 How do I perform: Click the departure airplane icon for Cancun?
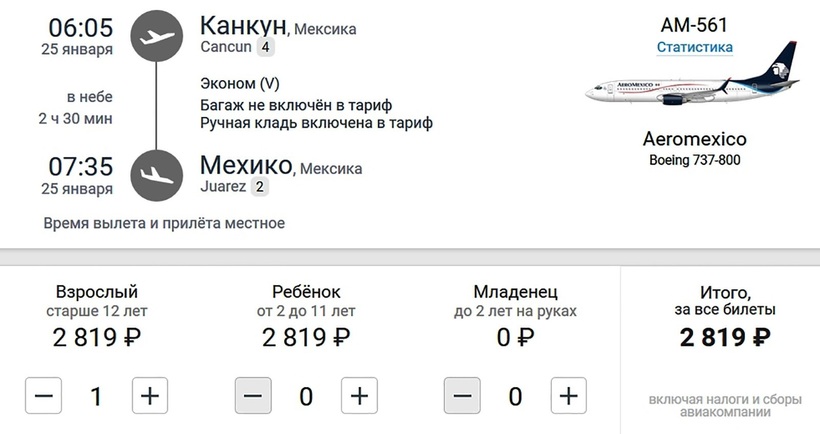click(x=156, y=38)
